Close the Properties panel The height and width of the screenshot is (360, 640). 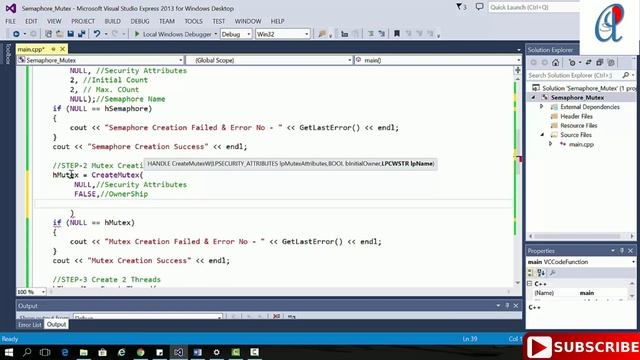click(x=631, y=251)
